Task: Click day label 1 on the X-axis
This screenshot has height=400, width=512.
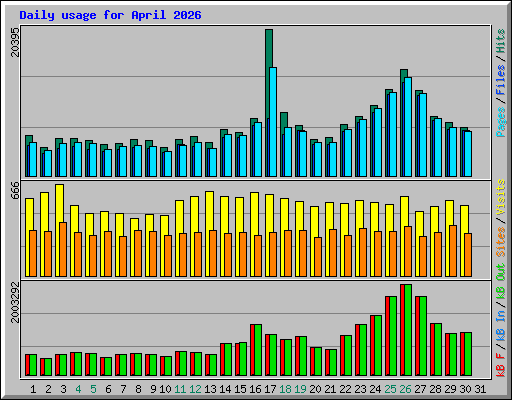Action: pyautogui.click(x=33, y=389)
